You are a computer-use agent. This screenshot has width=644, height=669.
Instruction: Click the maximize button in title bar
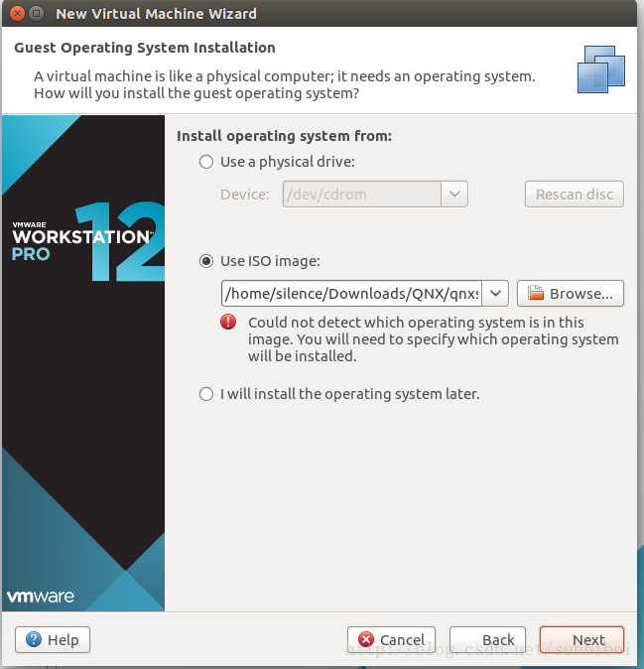37,13
